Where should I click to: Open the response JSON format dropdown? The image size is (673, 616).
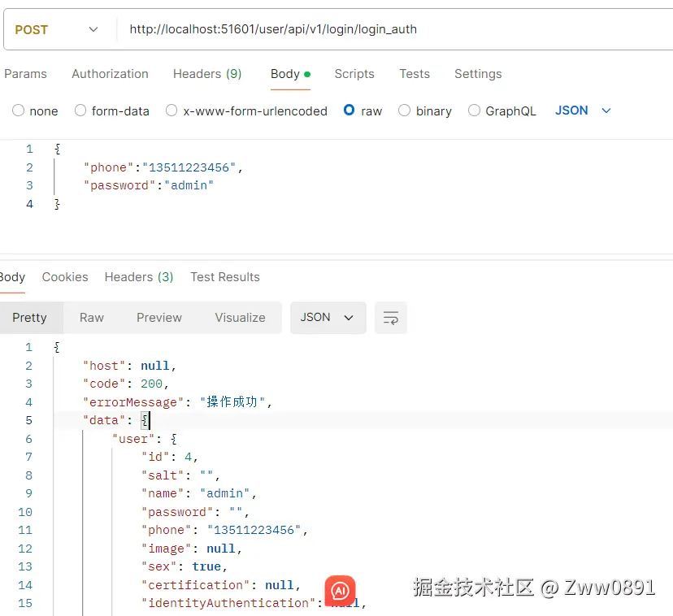(x=328, y=318)
